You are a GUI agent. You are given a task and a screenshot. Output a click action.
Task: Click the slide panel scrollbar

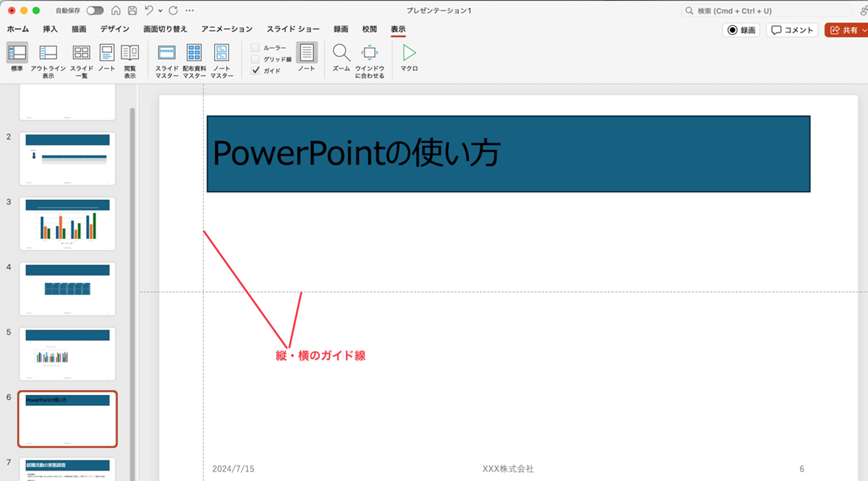point(133,293)
